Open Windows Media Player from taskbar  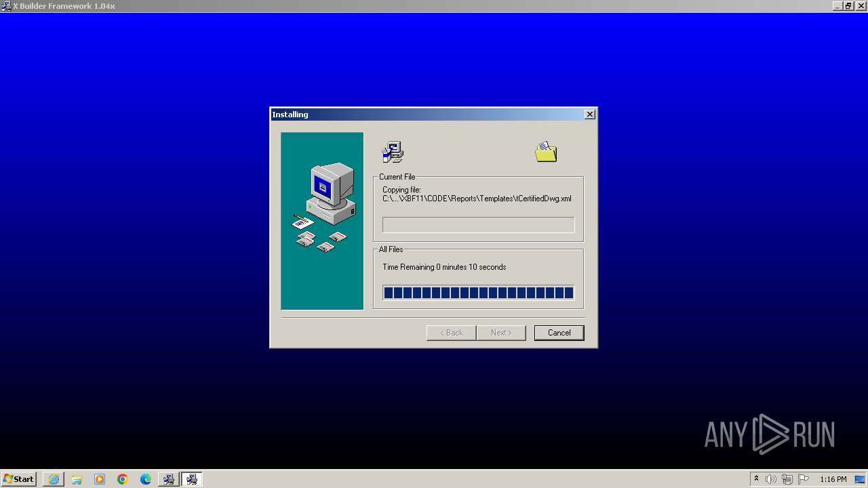100,479
